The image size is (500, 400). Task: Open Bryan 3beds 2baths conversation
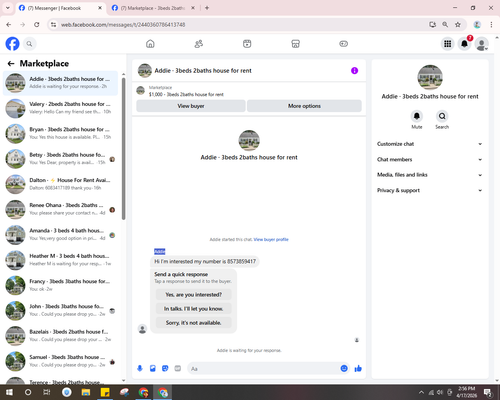(60, 134)
